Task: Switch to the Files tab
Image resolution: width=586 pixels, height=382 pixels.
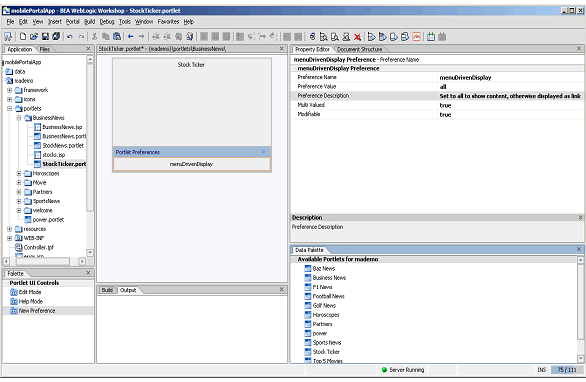Action: click(45, 49)
